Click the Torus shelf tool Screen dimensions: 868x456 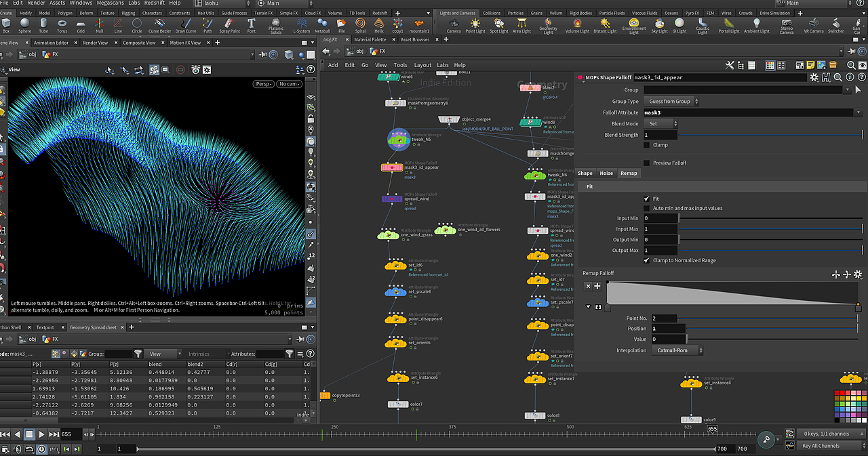coord(62,26)
